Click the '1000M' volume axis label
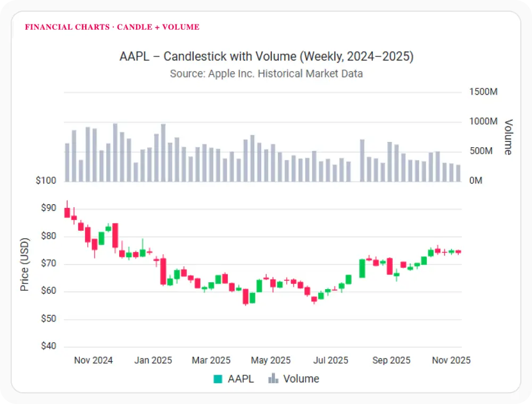Image resolution: width=532 pixels, height=404 pixels. click(483, 121)
